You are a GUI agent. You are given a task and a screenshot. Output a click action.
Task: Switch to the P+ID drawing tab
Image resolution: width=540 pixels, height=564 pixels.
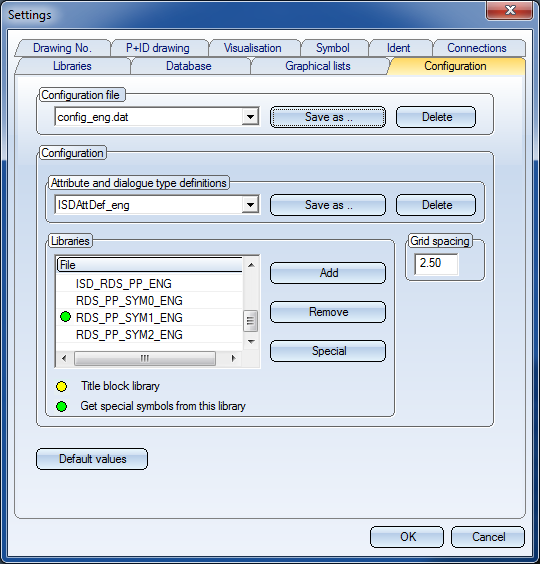tap(158, 48)
